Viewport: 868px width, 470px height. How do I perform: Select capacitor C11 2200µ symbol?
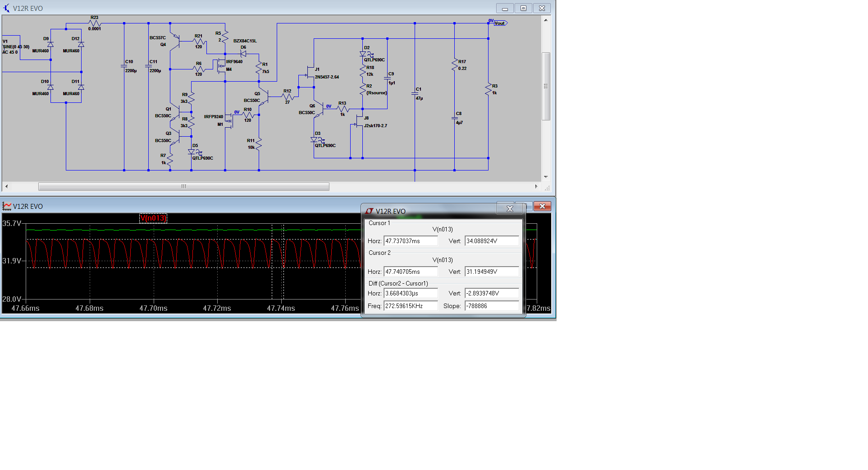click(x=148, y=66)
